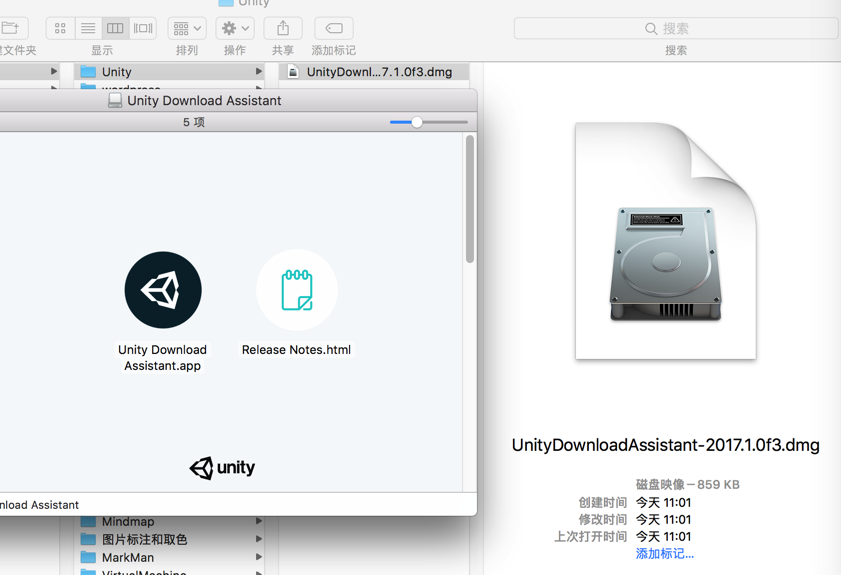Click the Mindmap folder icon
Viewport: 841px width, 575px height.
click(88, 521)
